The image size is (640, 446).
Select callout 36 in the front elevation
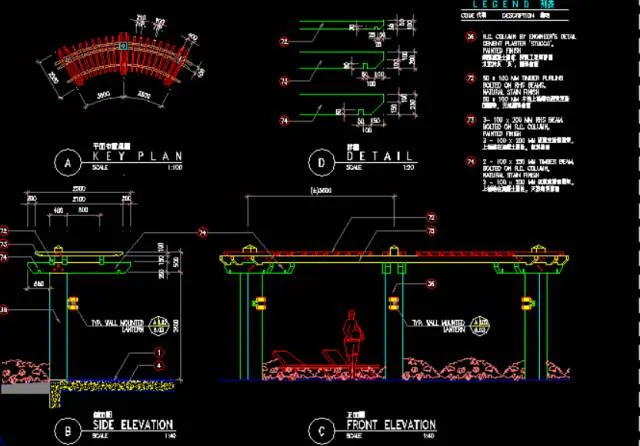431,284
